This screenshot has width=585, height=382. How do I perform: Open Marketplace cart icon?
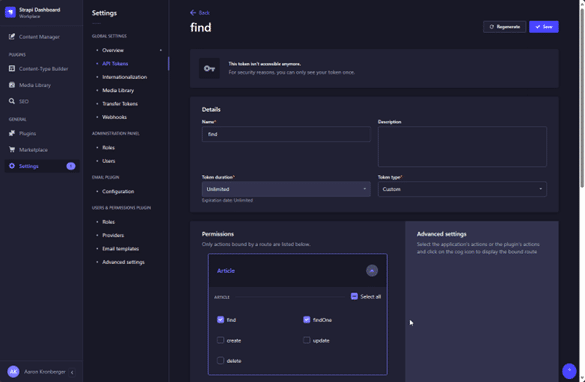click(x=12, y=150)
